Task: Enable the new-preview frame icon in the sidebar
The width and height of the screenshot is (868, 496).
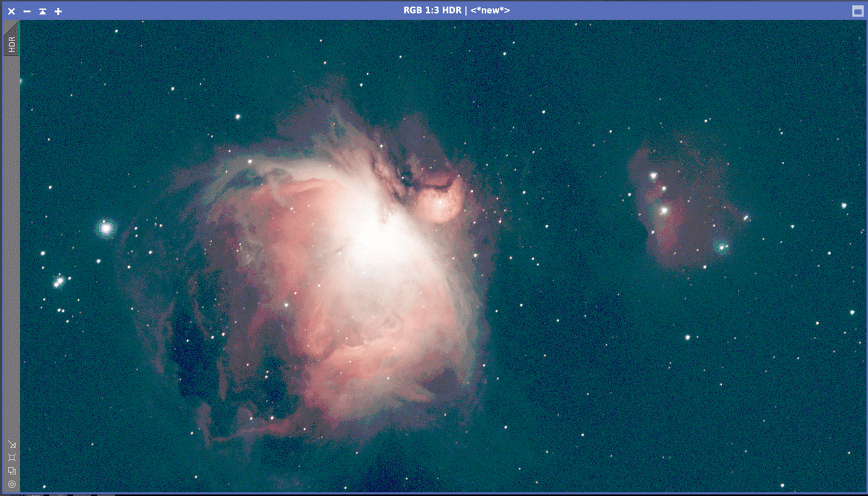Action: tap(11, 458)
